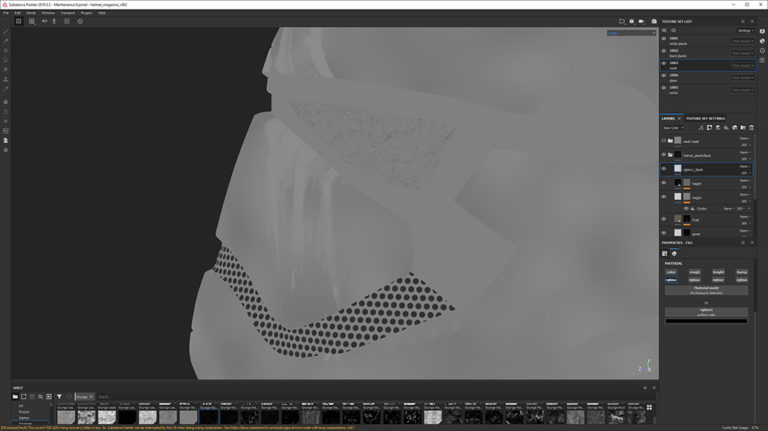Viewport: 768px width, 431px height.
Task: Toggle the rough material channel button
Action: pos(695,272)
